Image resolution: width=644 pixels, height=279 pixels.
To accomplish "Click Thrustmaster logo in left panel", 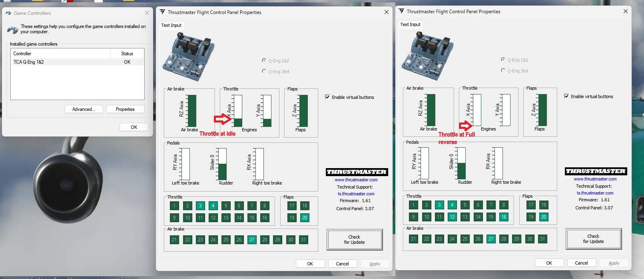I will (357, 172).
